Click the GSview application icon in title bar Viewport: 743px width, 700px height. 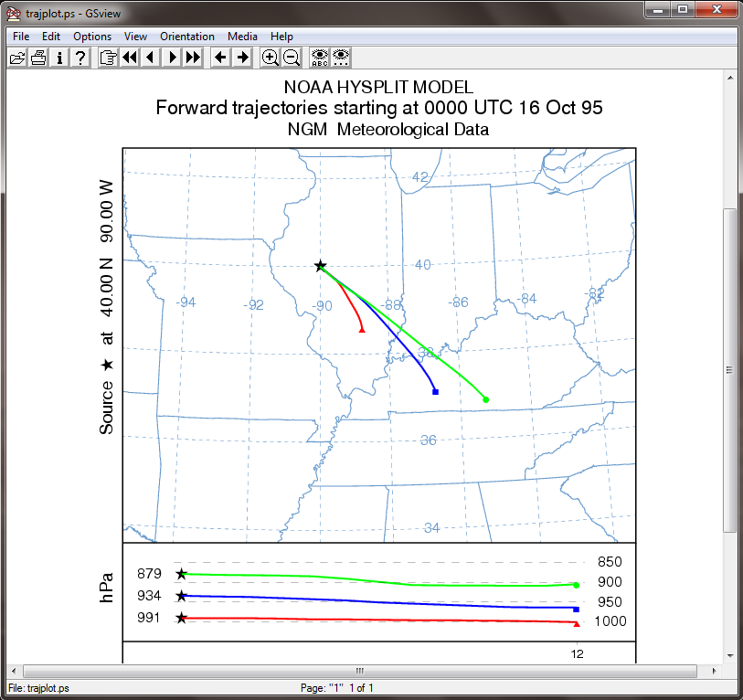point(14,14)
